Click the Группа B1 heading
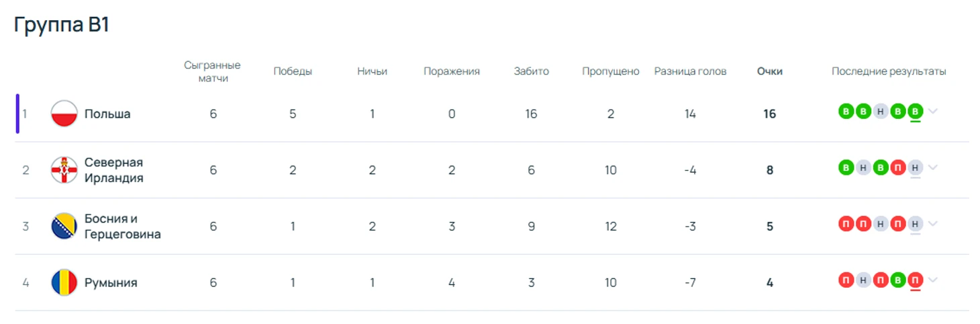 coord(61,25)
